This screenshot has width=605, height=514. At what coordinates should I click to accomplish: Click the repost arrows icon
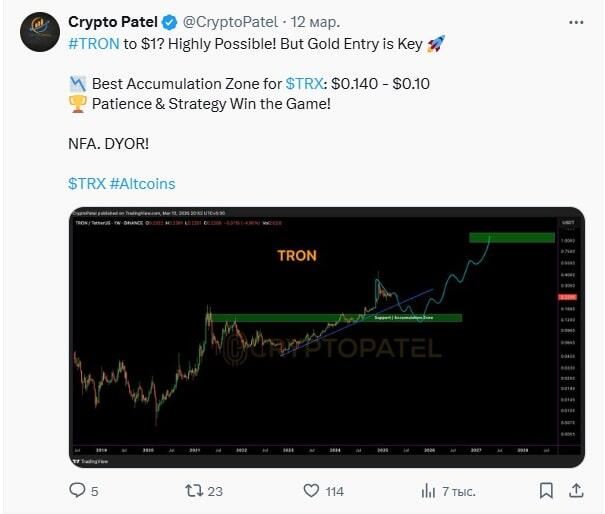coord(194,490)
